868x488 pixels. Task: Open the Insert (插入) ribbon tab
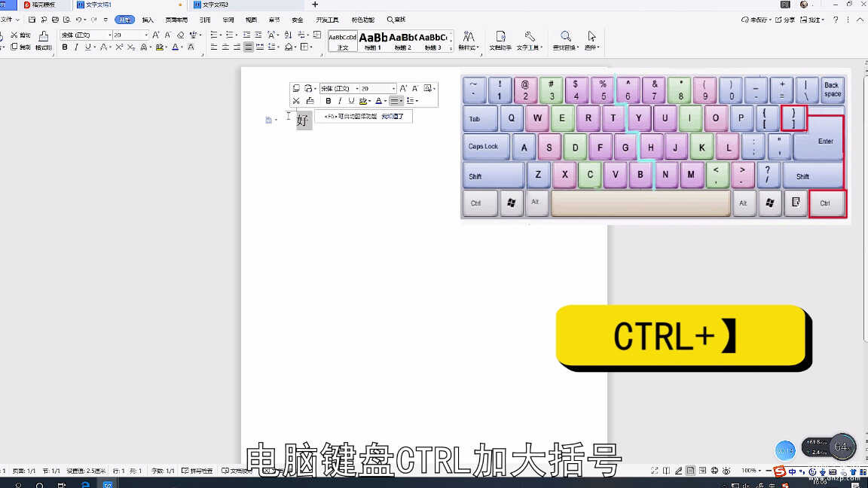148,20
